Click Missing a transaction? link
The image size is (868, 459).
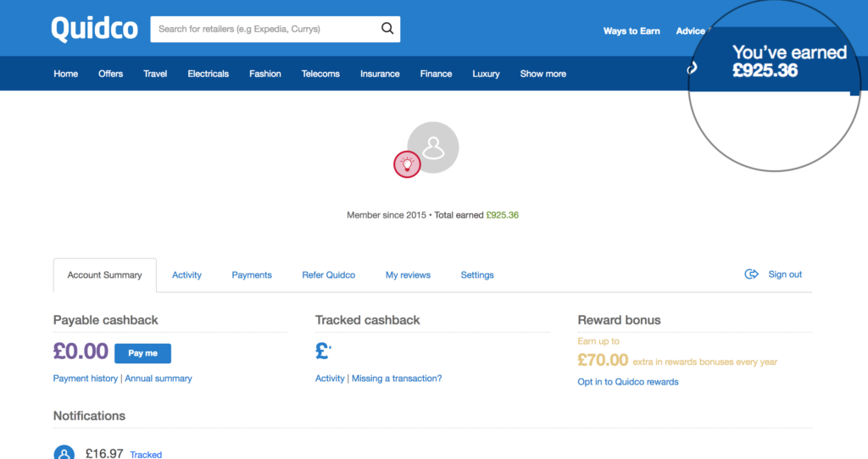click(397, 379)
